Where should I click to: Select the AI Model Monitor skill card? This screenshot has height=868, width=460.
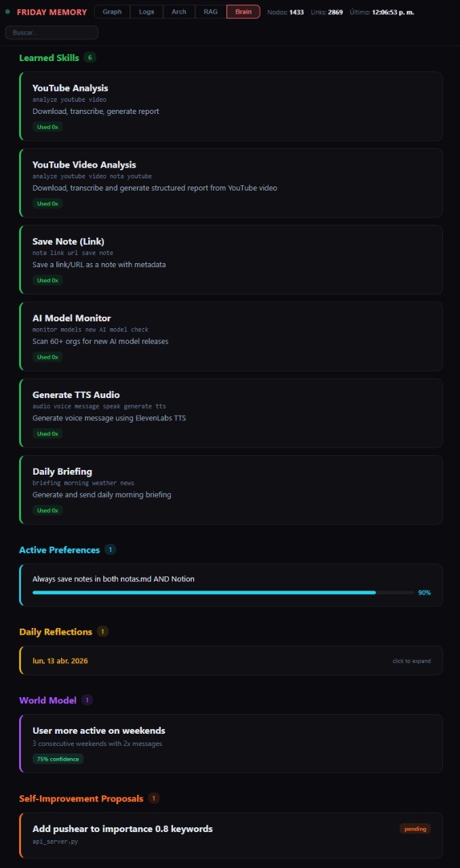click(230, 336)
